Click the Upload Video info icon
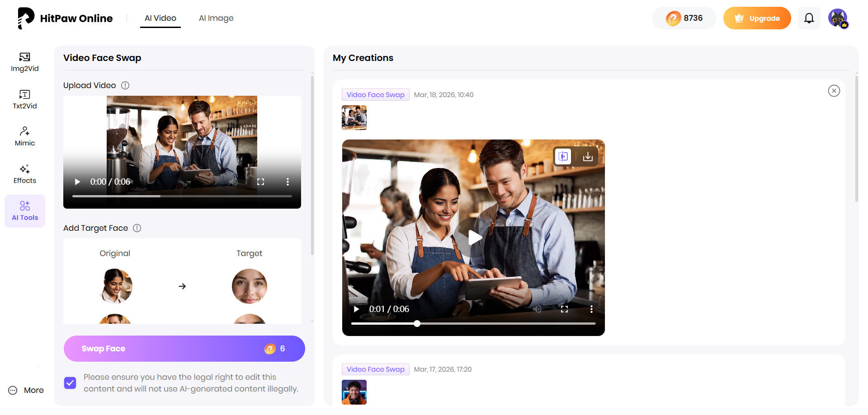 tap(125, 85)
